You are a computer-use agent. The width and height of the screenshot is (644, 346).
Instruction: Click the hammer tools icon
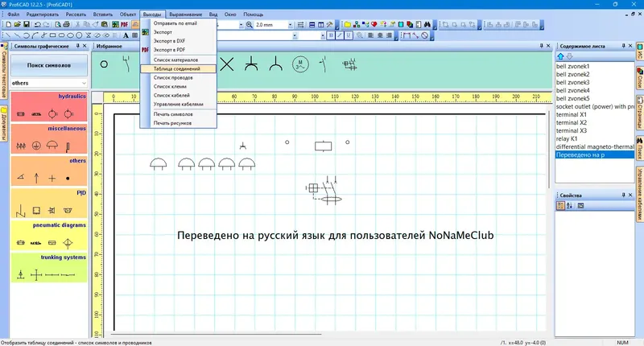tap(329, 25)
